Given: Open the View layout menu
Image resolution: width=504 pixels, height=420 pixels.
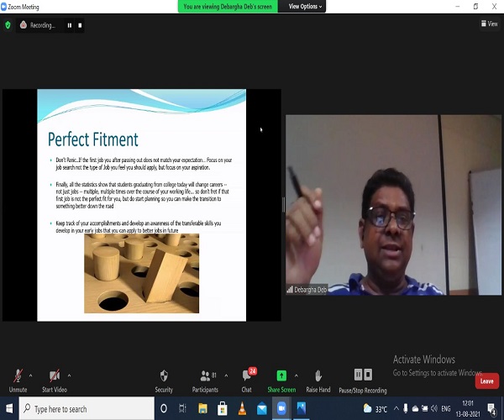Looking at the screenshot, I should coord(489,24).
